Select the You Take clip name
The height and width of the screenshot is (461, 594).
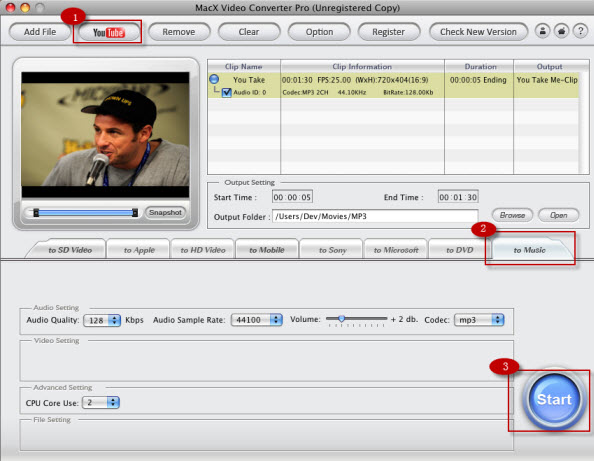(249, 80)
